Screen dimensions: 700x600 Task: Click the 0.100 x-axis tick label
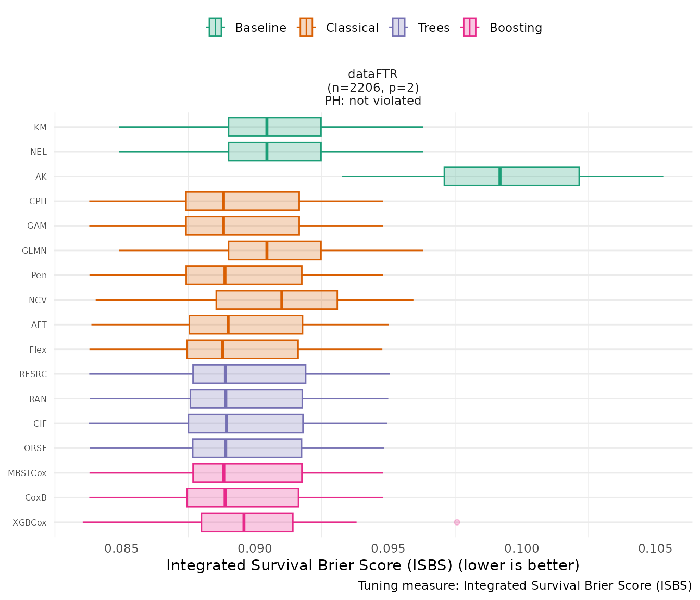[x=522, y=548]
